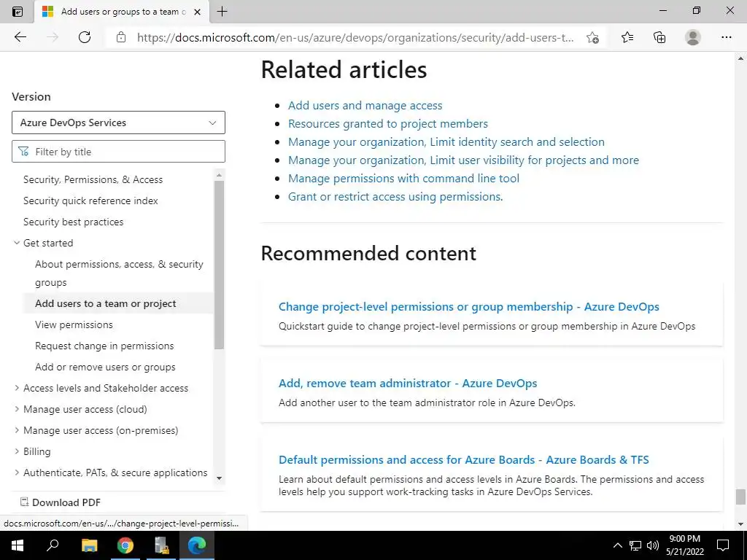Image resolution: width=747 pixels, height=560 pixels.
Task: Click the Filter by title field
Action: pos(118,152)
